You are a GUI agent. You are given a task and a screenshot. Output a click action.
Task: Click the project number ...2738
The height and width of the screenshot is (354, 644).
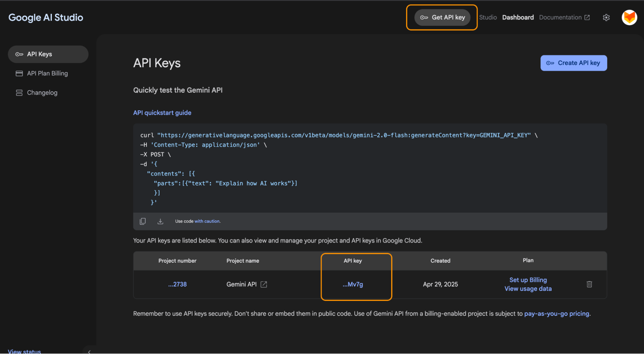178,284
